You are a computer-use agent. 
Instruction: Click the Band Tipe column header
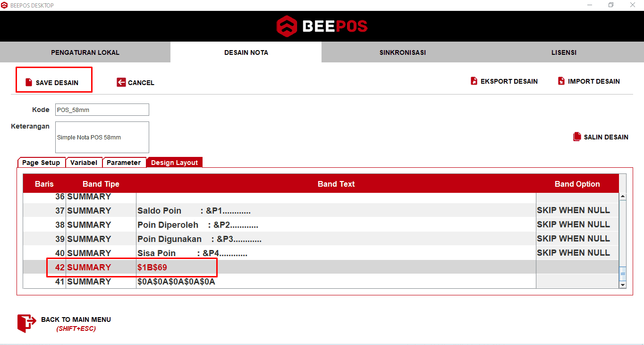pyautogui.click(x=101, y=184)
